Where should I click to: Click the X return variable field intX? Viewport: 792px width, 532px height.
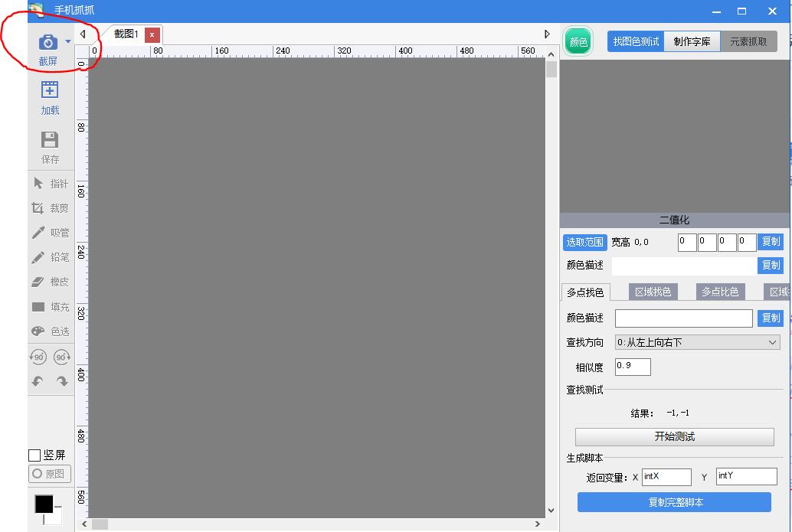pyautogui.click(x=666, y=477)
